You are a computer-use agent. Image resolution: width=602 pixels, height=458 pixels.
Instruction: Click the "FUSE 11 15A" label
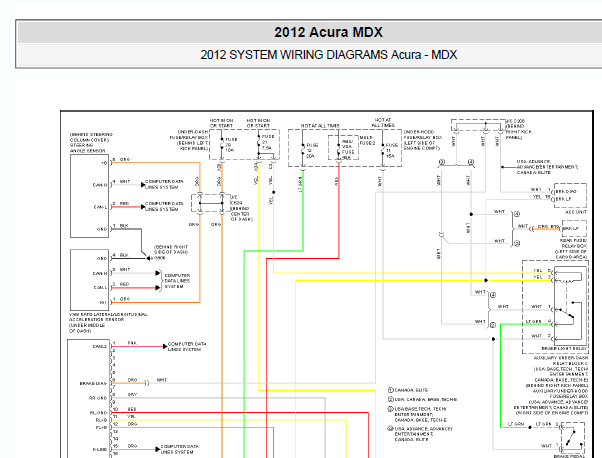pos(392,151)
